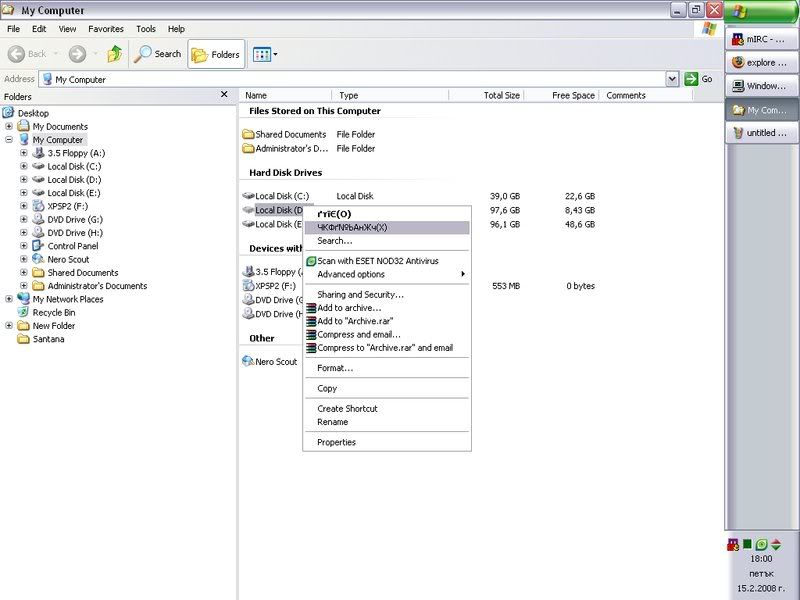Click Scan with ESET NOD32 Antivirus

[377, 261]
